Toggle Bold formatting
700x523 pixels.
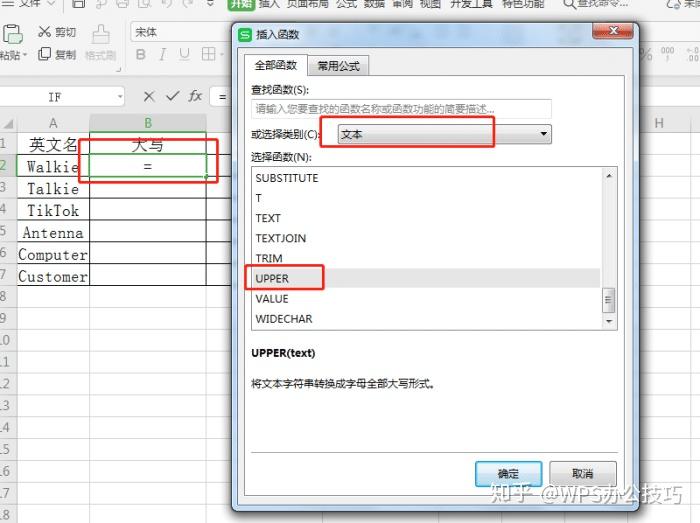[141, 54]
